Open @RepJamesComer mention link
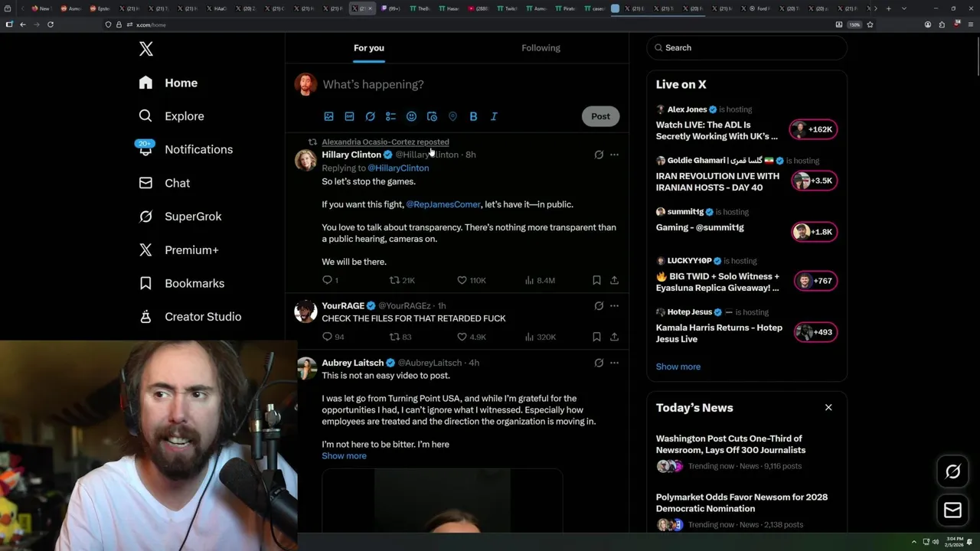Image resolution: width=980 pixels, height=551 pixels. coord(443,204)
